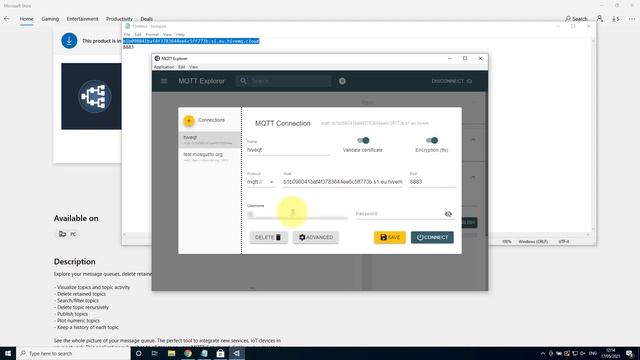Viewport: 640px width, 360px height.
Task: Click the taskbar clock and date
Action: click(x=611, y=353)
